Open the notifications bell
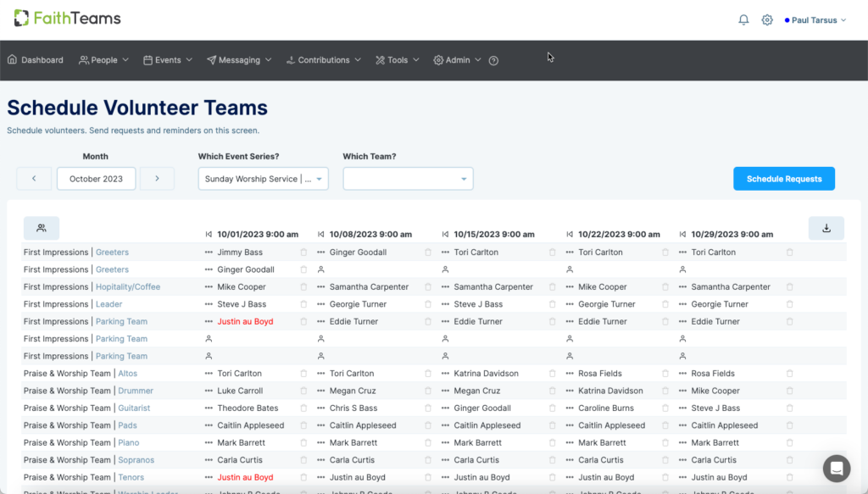Viewport: 868px width, 494px height. pyautogui.click(x=743, y=19)
